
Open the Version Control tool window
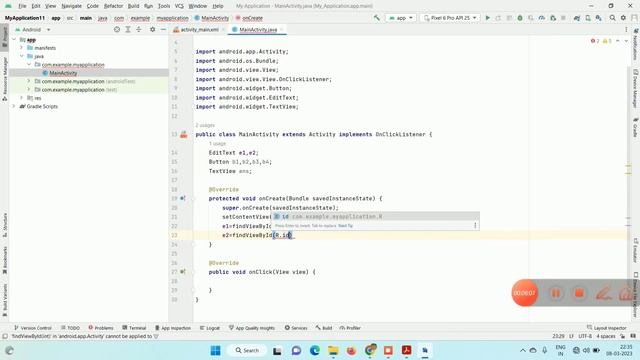pos(33,328)
